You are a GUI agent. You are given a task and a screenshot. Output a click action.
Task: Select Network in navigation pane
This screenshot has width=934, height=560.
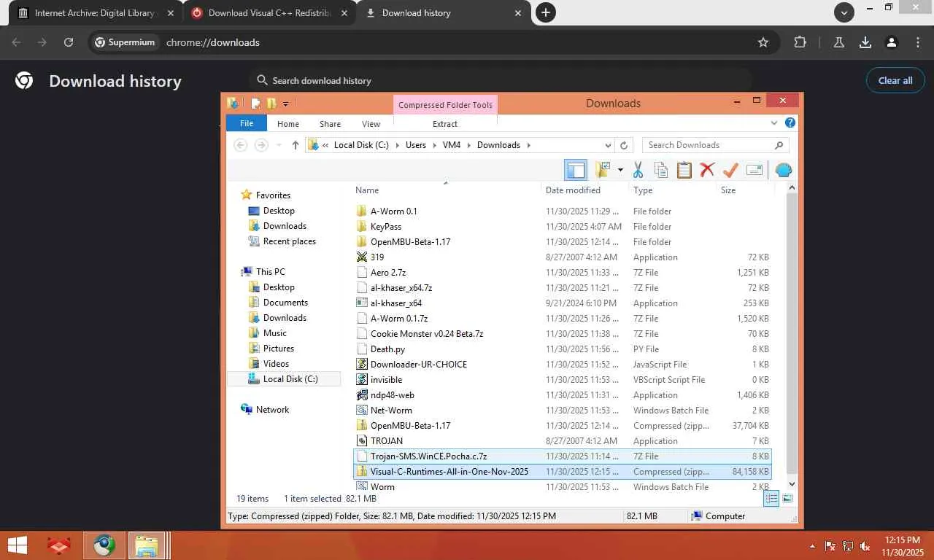(272, 410)
